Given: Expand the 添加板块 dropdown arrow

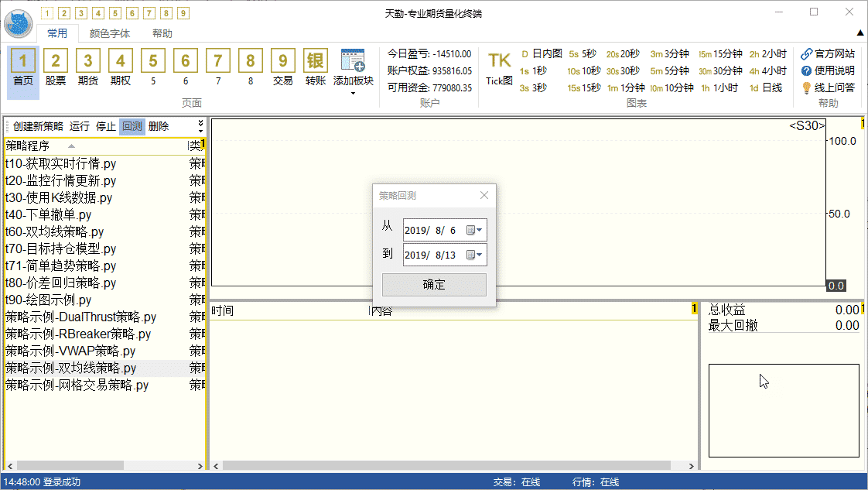Looking at the screenshot, I should coord(353,94).
